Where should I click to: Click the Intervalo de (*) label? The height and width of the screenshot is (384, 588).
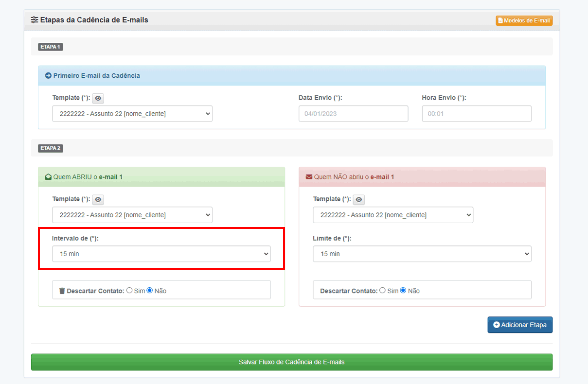tap(75, 239)
